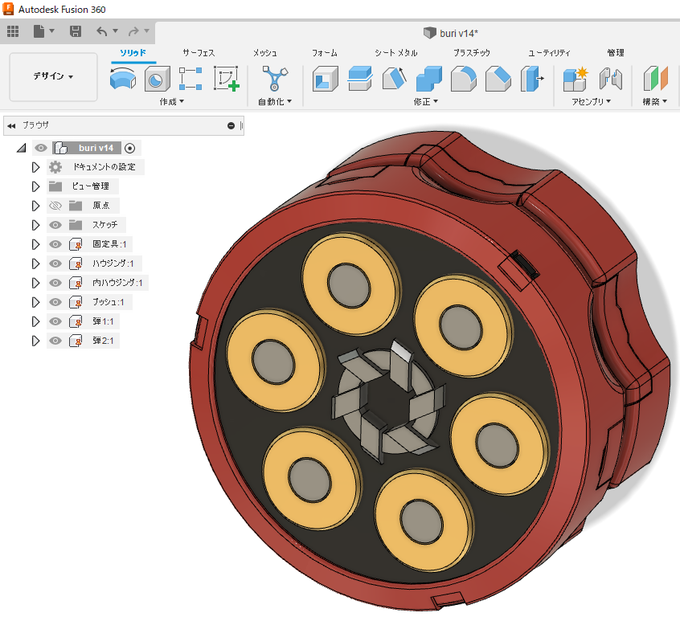Open the Automate tool icon
Viewport: 680px width, 617px height.
click(x=275, y=78)
